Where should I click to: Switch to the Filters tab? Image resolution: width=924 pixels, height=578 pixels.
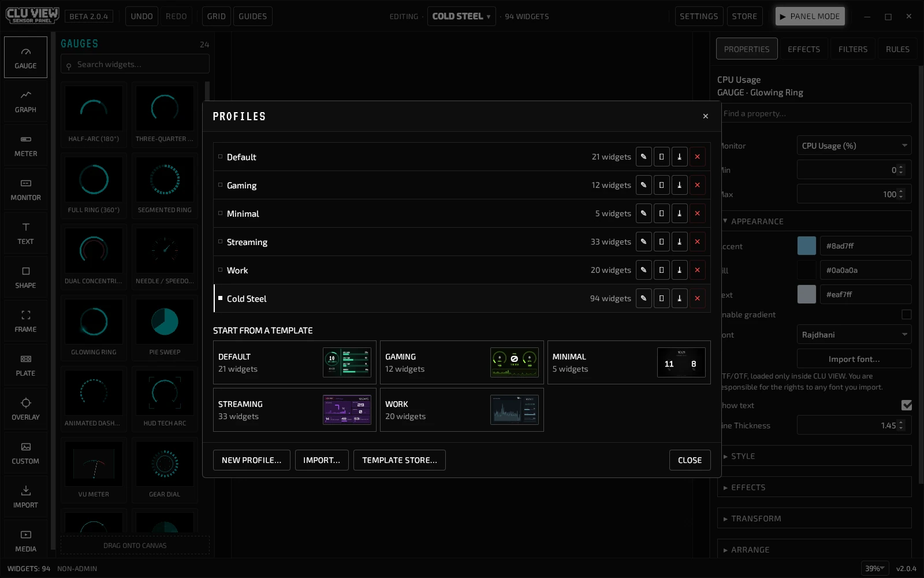tap(853, 49)
